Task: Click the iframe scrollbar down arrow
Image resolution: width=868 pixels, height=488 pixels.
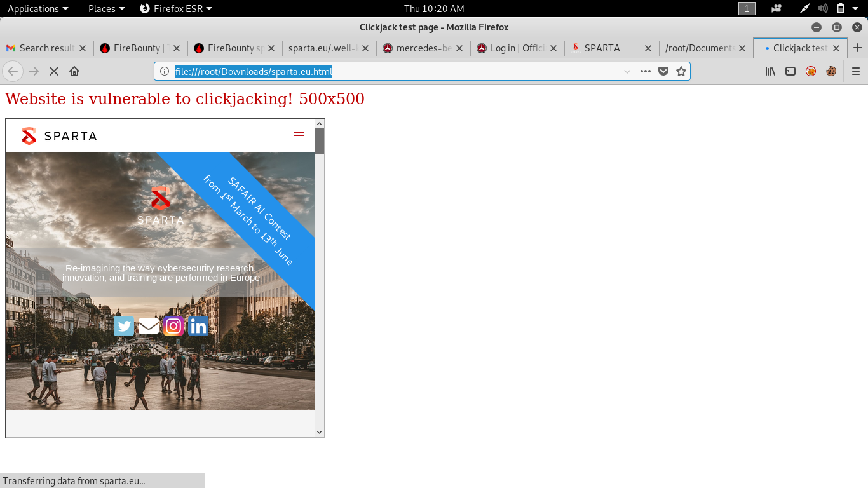Action: point(320,432)
